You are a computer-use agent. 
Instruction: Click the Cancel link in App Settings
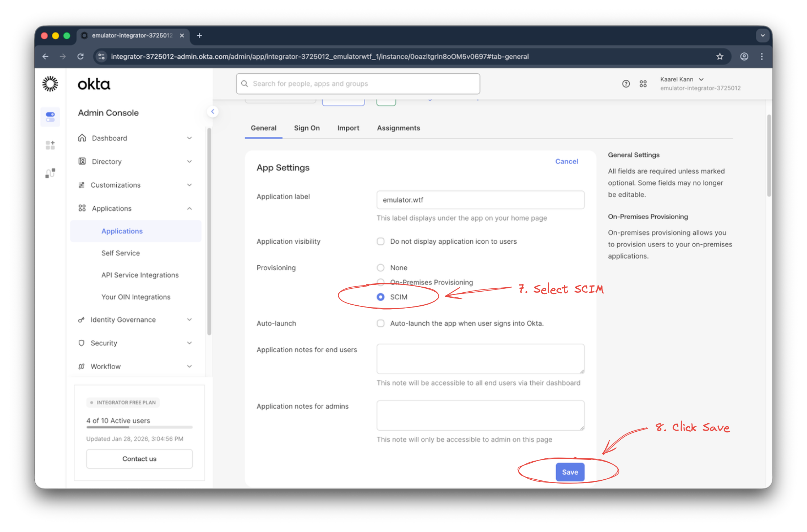(566, 161)
